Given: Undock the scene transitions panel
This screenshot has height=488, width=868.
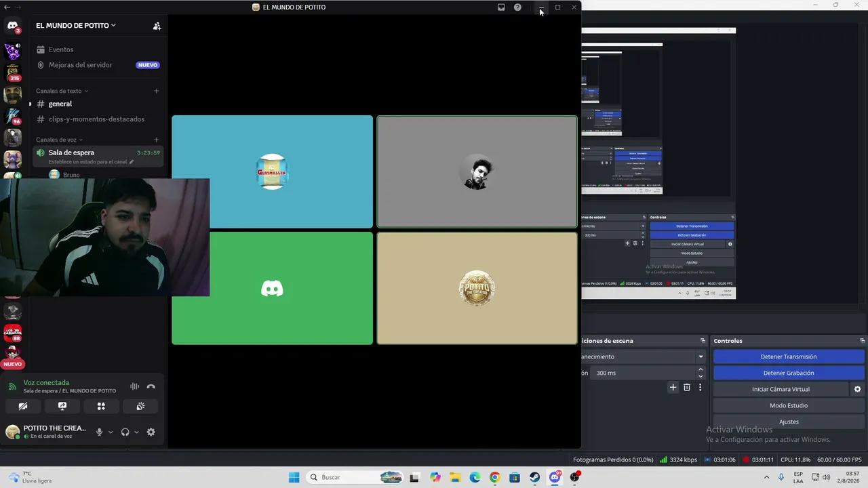Looking at the screenshot, I should (703, 341).
